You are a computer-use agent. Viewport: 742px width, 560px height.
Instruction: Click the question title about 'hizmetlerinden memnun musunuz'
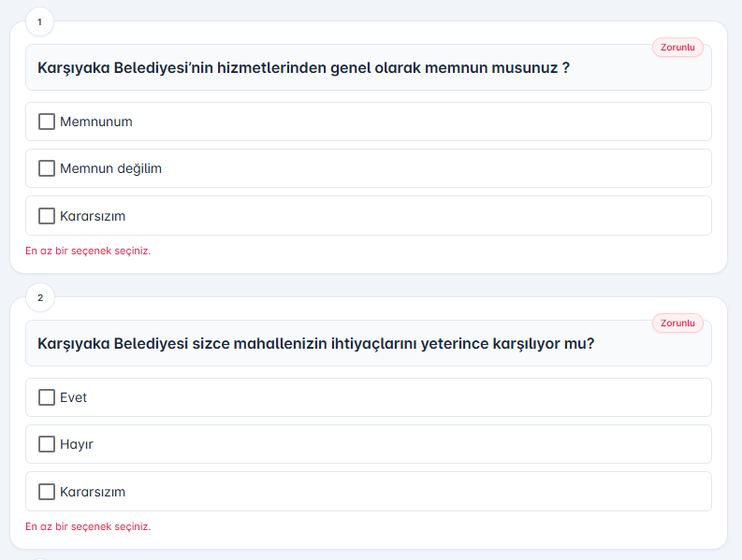pos(304,68)
